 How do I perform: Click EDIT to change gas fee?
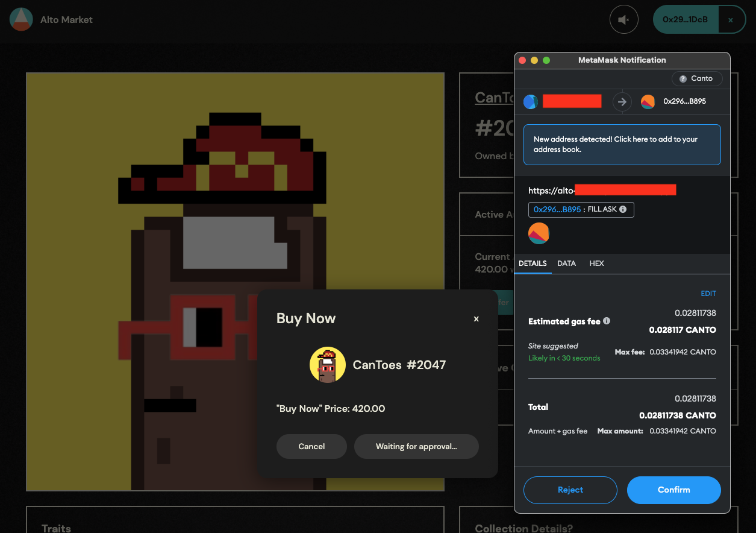(708, 294)
